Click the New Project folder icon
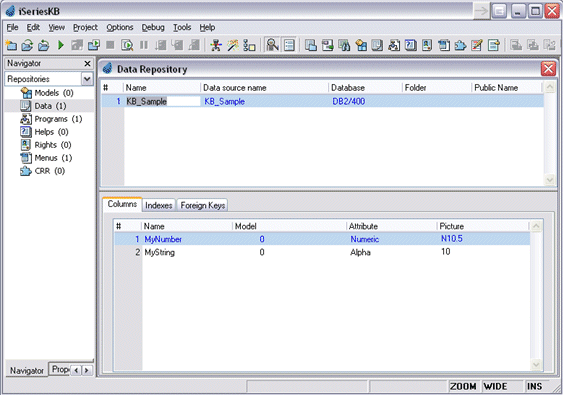 click(x=11, y=45)
